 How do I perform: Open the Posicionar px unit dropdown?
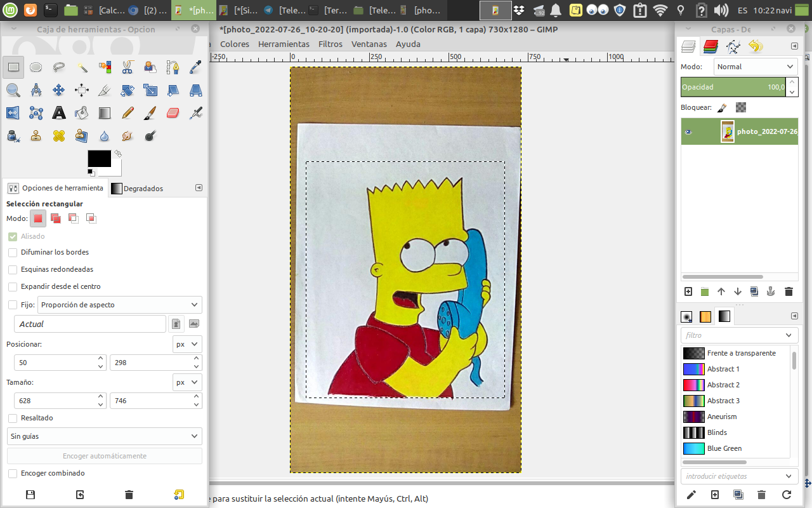(187, 344)
